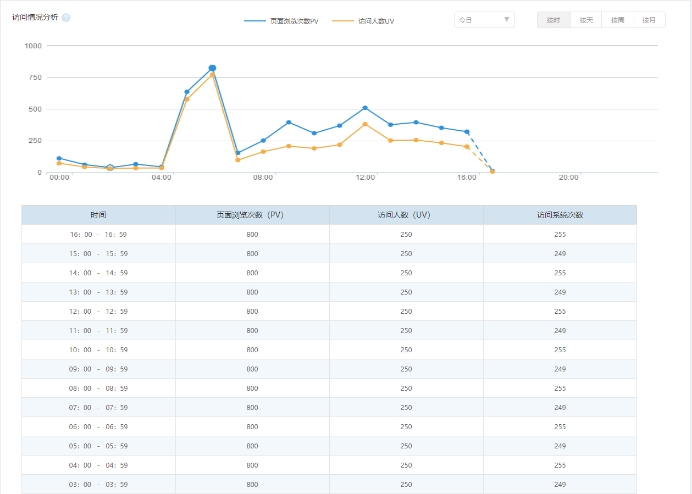Click the 249 value in the 15:00 row
Viewport: 692px width, 494px height.
[x=560, y=253]
